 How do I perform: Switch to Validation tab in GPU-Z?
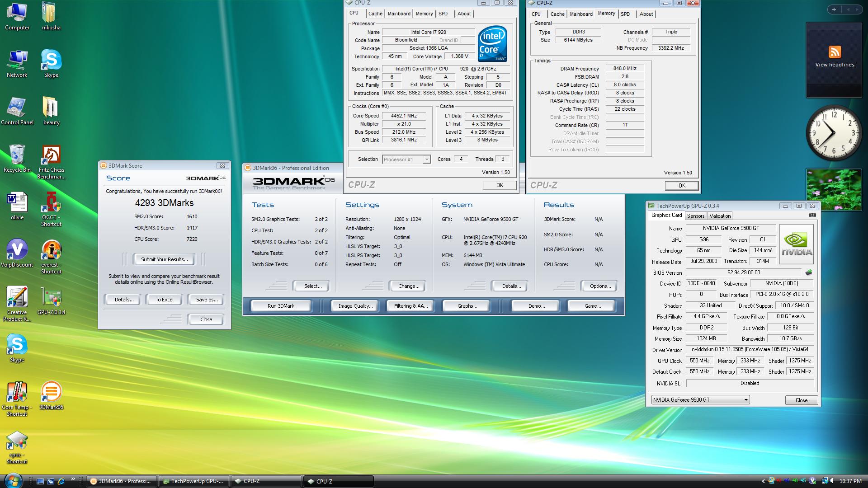pyautogui.click(x=720, y=216)
